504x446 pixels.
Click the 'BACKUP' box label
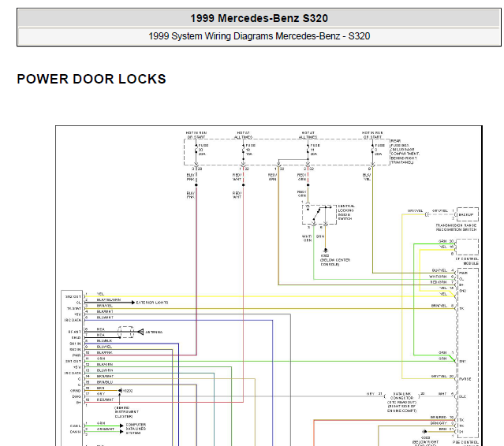click(x=466, y=214)
